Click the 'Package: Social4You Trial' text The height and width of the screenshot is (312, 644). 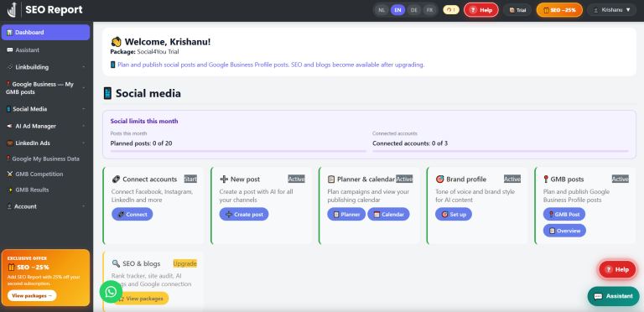pyautogui.click(x=144, y=52)
